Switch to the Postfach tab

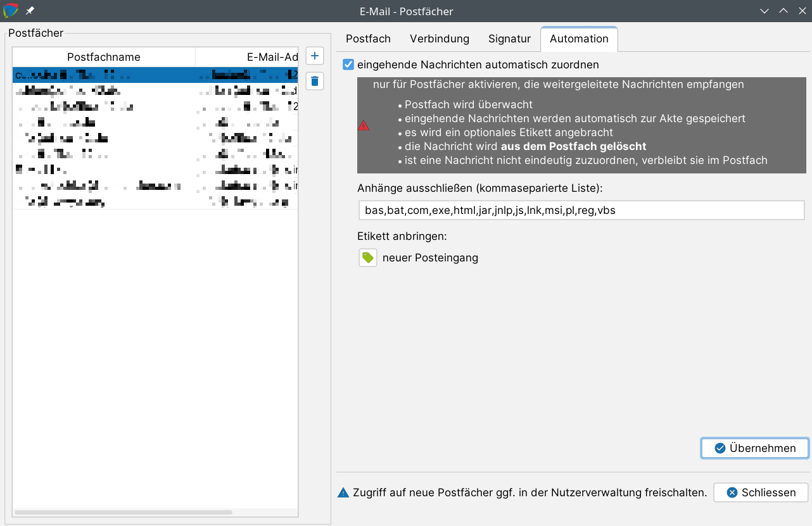pyautogui.click(x=368, y=39)
